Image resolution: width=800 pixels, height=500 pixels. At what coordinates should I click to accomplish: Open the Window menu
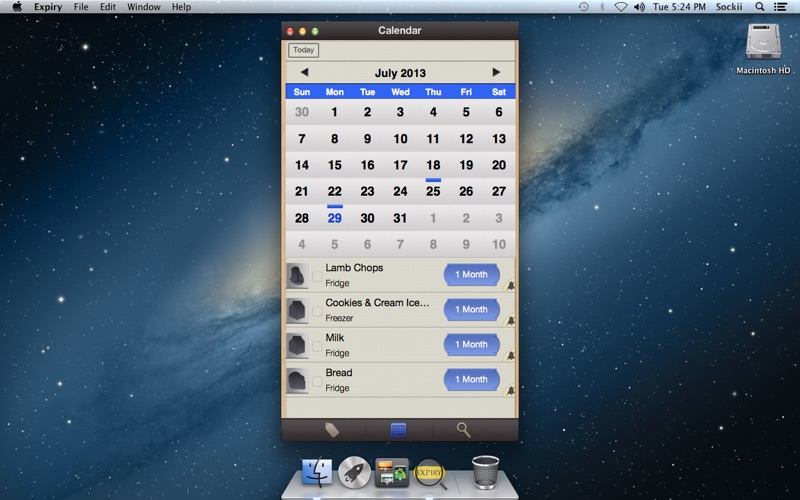(x=143, y=7)
